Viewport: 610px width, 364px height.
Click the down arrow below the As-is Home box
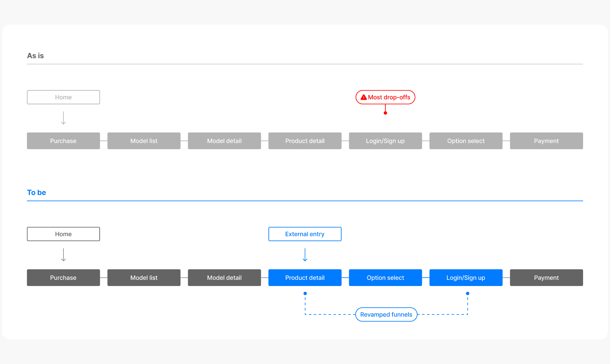pos(63,118)
